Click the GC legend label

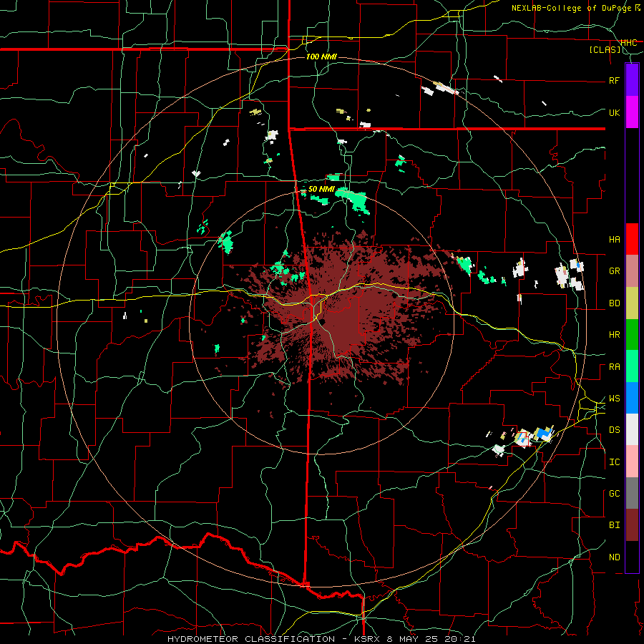pyautogui.click(x=614, y=494)
